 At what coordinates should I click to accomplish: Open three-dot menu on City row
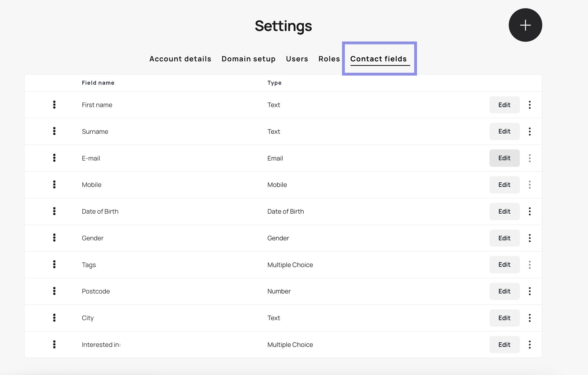[x=529, y=318]
